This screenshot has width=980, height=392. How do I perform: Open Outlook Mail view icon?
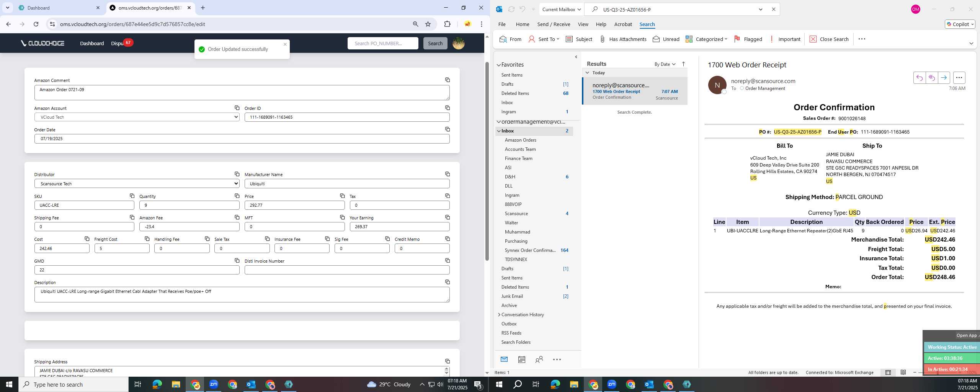tap(504, 359)
